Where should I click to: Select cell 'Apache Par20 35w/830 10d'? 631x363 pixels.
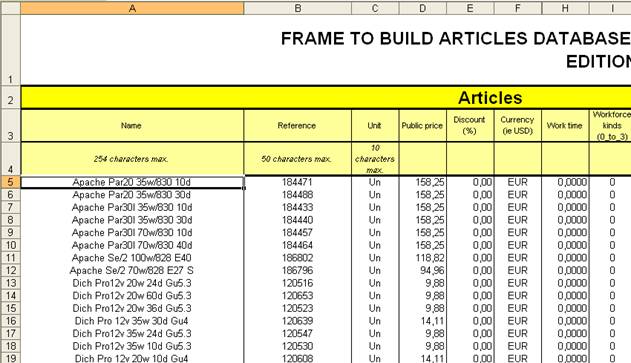coord(132,182)
